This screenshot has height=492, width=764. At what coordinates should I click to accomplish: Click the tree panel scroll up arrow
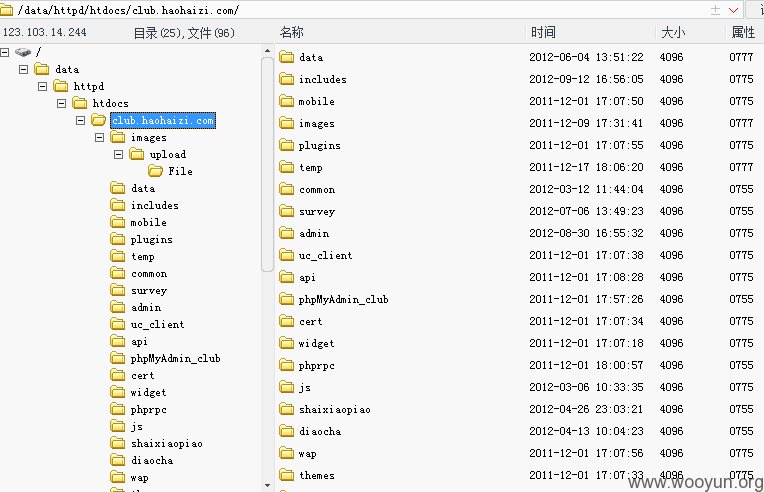pos(267,51)
